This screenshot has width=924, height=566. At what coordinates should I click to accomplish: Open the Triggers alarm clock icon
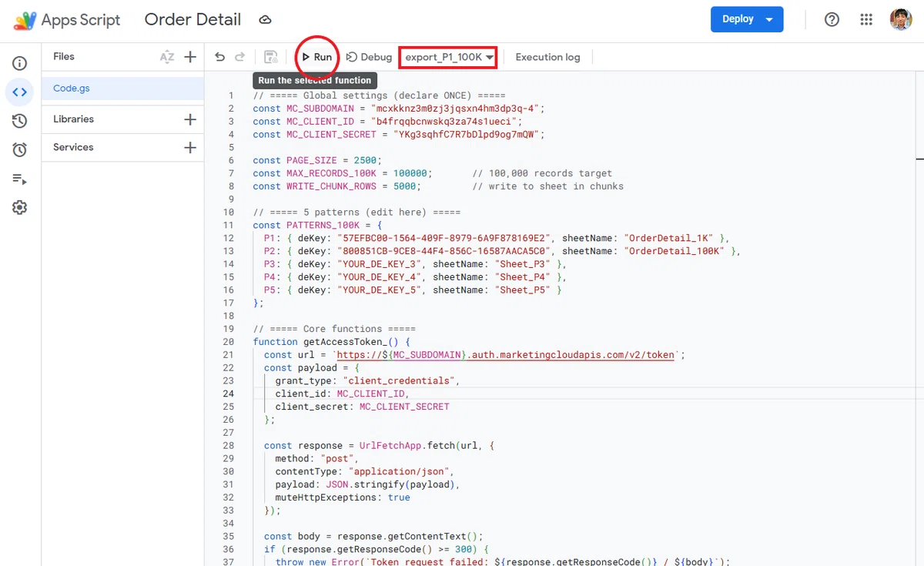(20, 149)
